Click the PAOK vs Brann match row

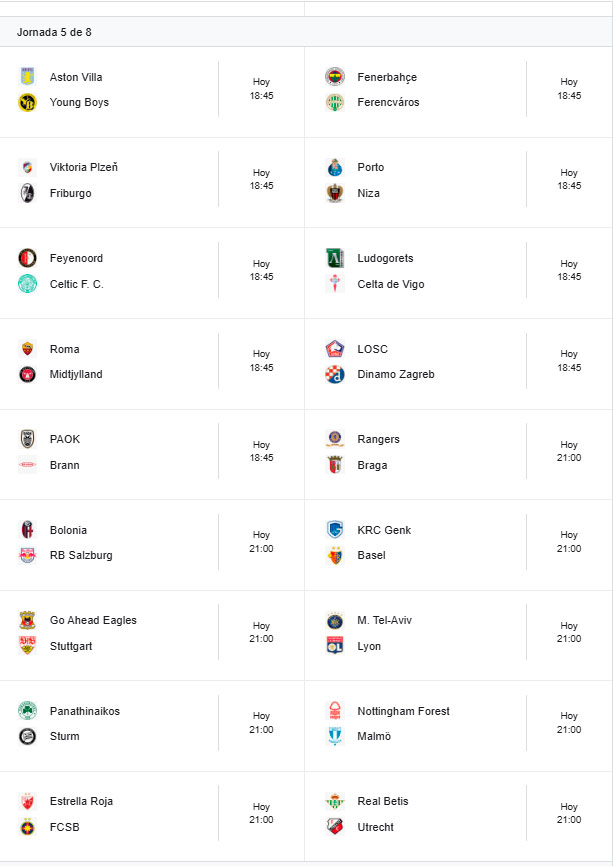pyautogui.click(x=150, y=450)
